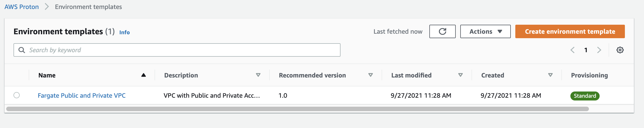The image size is (644, 128).
Task: Go to previous page arrow
Action: coord(572,50)
